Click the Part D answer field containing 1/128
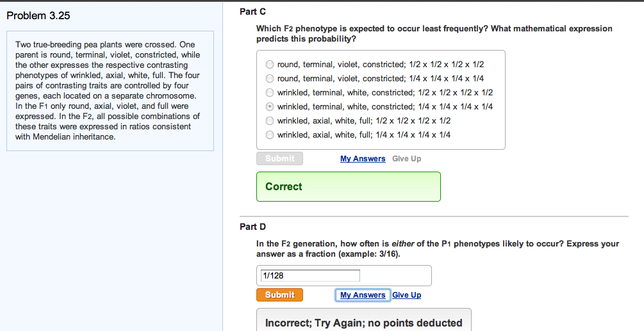The height and width of the screenshot is (331, 644). tap(311, 276)
